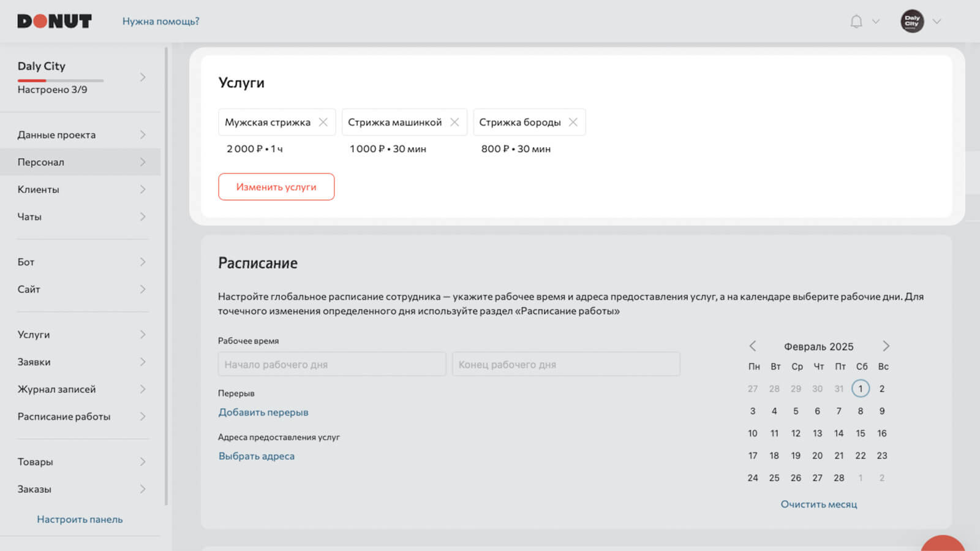Screen dimensions: 980x551
Task: Open Заявки in the sidebar
Action: (x=80, y=362)
